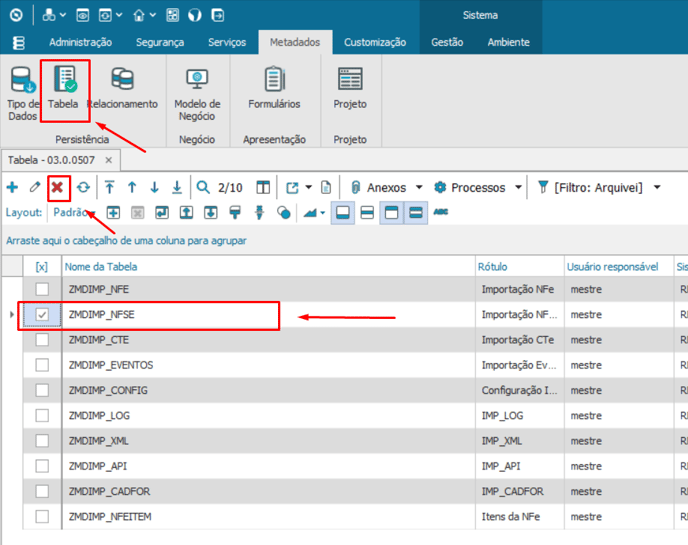Add a new record with the plus icon
688x545 pixels.
tap(13, 188)
